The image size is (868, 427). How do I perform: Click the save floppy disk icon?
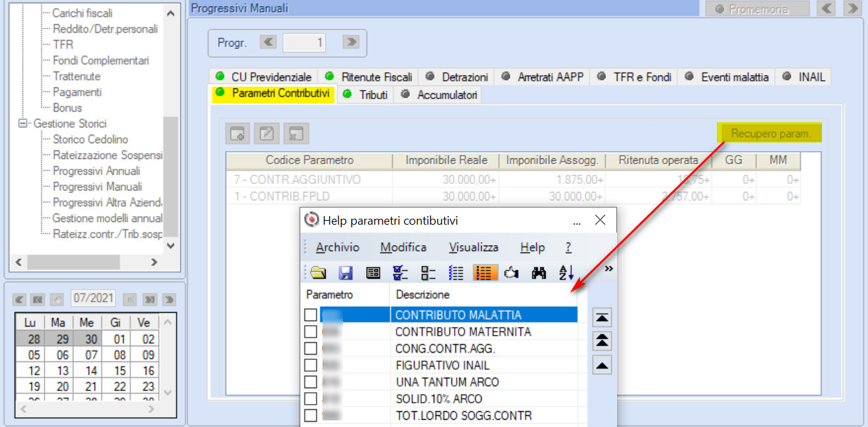(x=346, y=273)
